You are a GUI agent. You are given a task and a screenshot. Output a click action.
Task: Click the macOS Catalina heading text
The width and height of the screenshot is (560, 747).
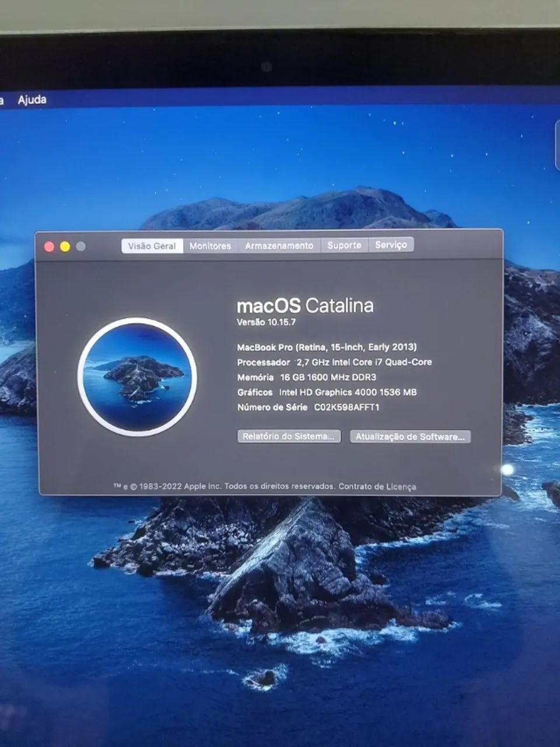[306, 304]
